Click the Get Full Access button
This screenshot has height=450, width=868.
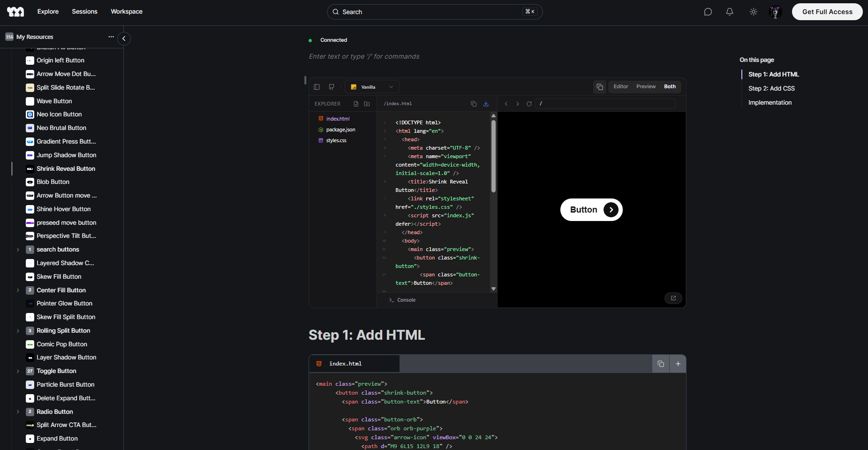tap(827, 12)
